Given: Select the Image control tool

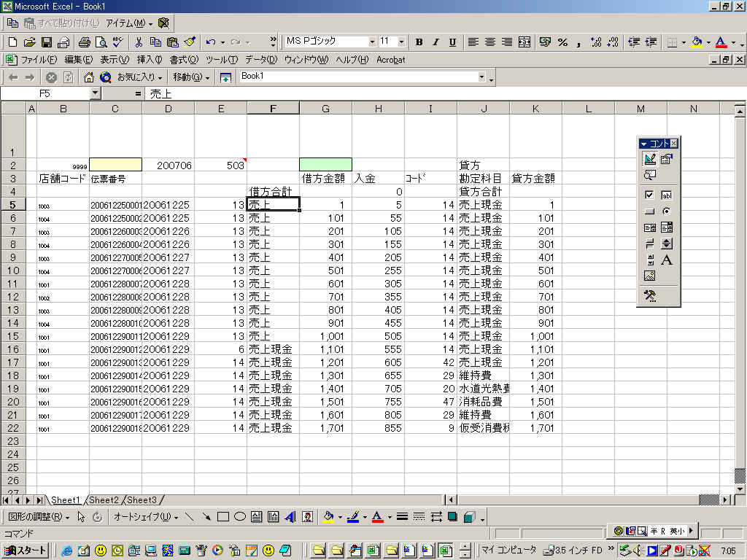Looking at the screenshot, I should click(650, 276).
